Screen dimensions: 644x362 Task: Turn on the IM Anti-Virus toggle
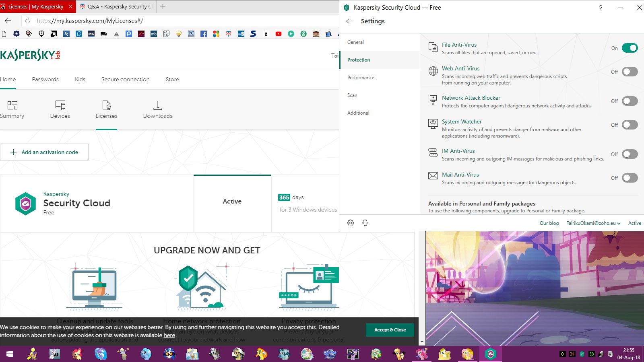630,154
